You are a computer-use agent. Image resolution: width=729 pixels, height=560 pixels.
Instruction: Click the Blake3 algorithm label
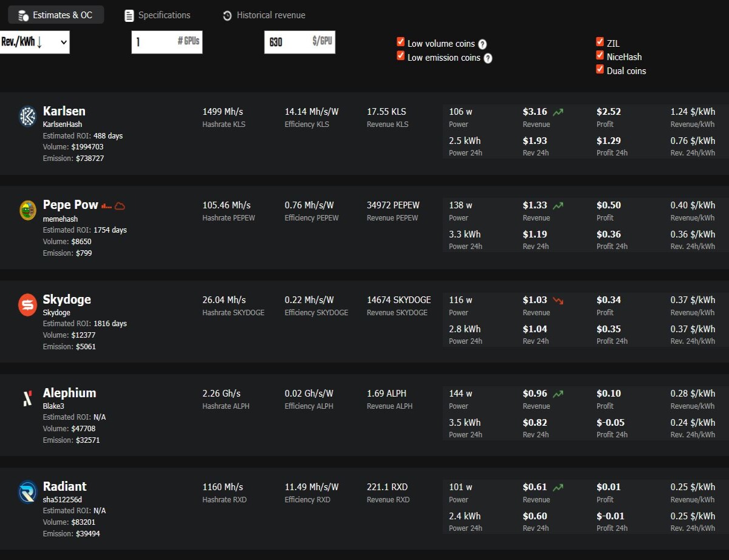click(53, 406)
